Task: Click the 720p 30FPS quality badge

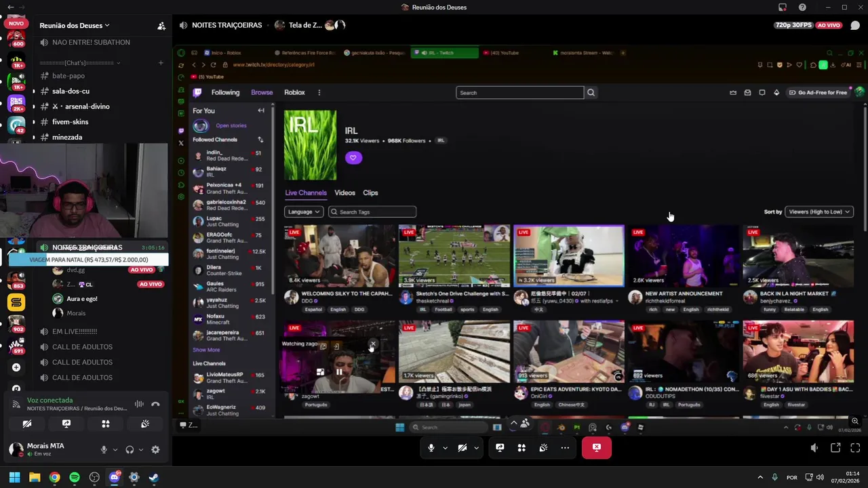Action: (793, 25)
